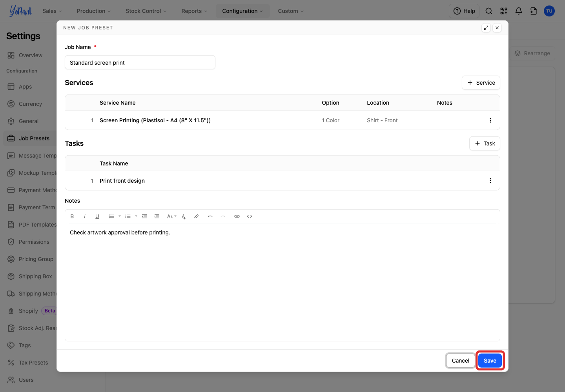Open the highlight color tool
The height and width of the screenshot is (392, 565).
pyautogui.click(x=196, y=216)
